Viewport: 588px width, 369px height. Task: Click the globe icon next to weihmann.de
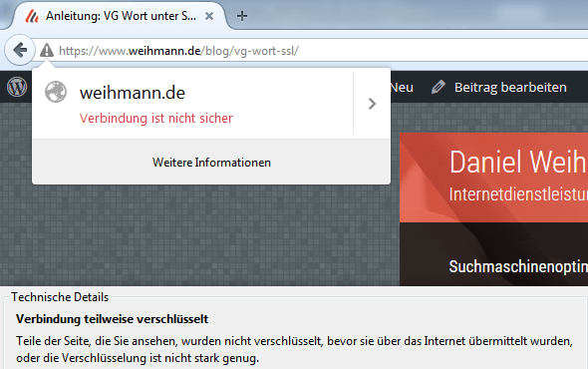click(x=56, y=92)
